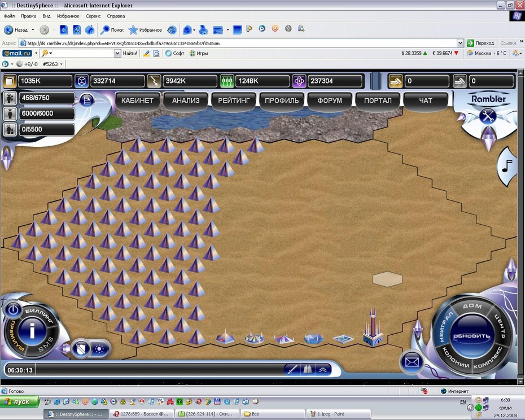Open Биллинг on the info wheel
This screenshot has width=525, height=420.
[40, 316]
